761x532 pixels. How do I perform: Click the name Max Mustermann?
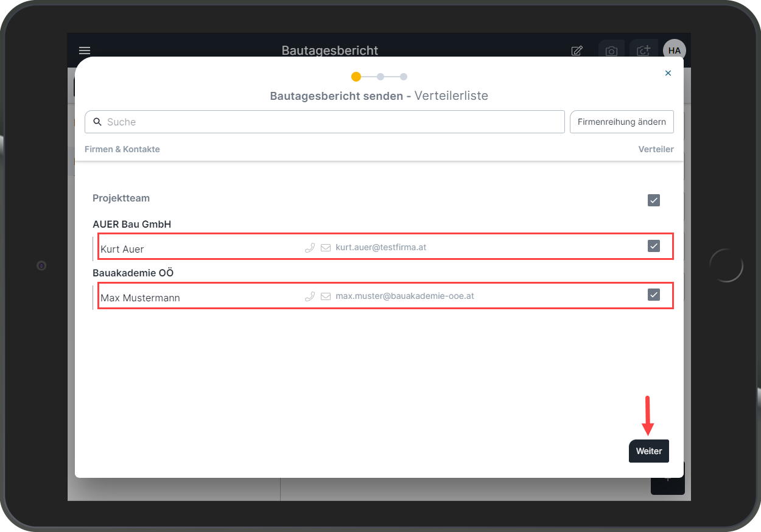[x=140, y=298]
